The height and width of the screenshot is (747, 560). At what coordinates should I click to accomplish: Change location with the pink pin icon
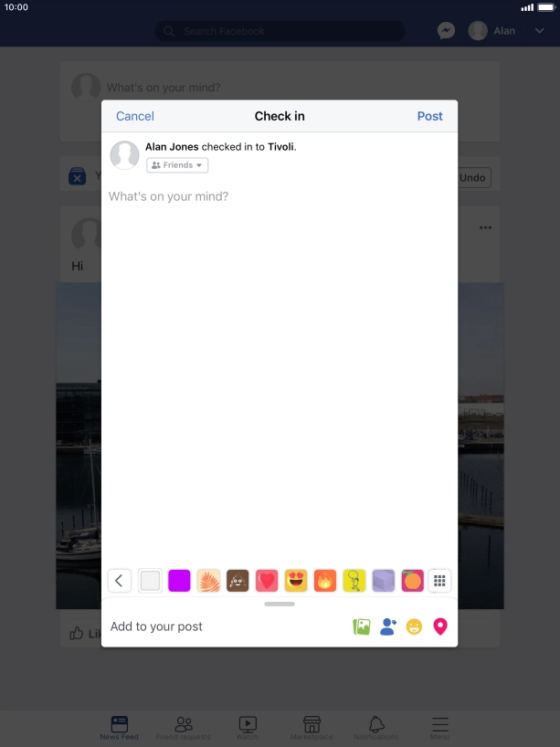tap(440, 626)
